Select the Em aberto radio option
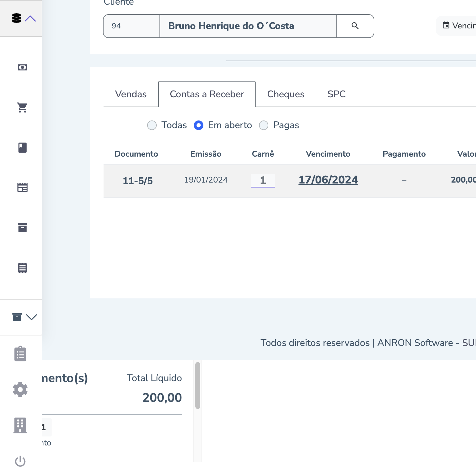Viewport: 476px width, 472px height. [198, 125]
